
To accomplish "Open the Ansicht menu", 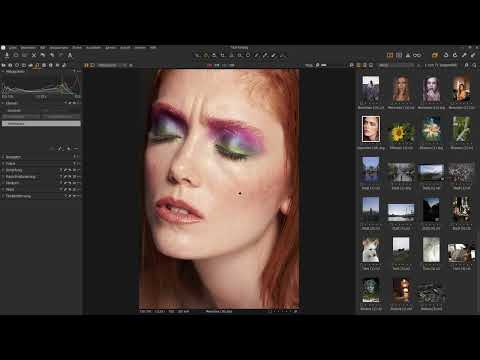I will [x=125, y=48].
